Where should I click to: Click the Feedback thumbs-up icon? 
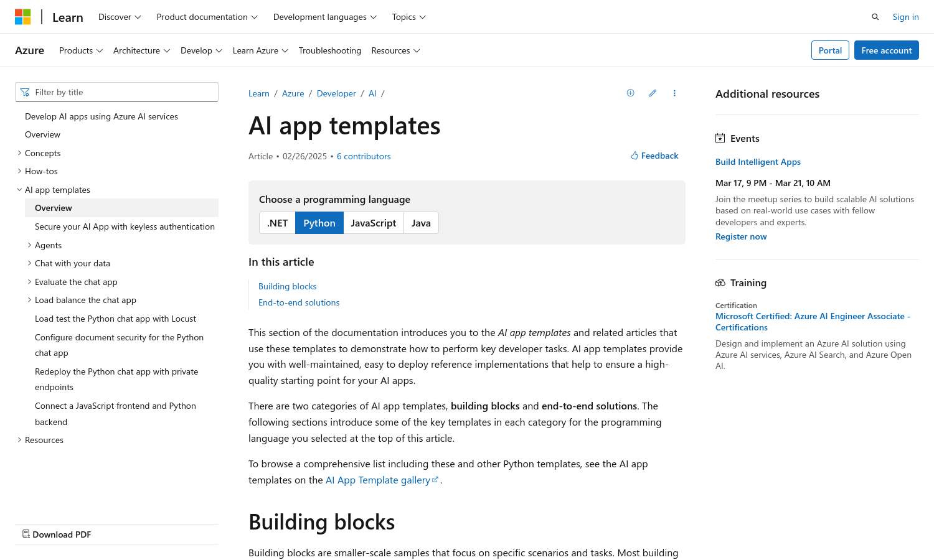coord(634,156)
